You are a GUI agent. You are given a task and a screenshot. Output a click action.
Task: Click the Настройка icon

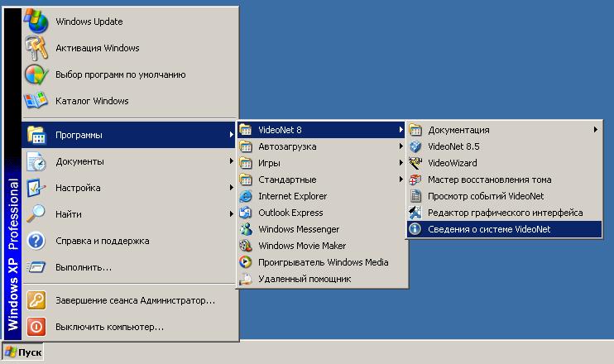click(x=36, y=188)
